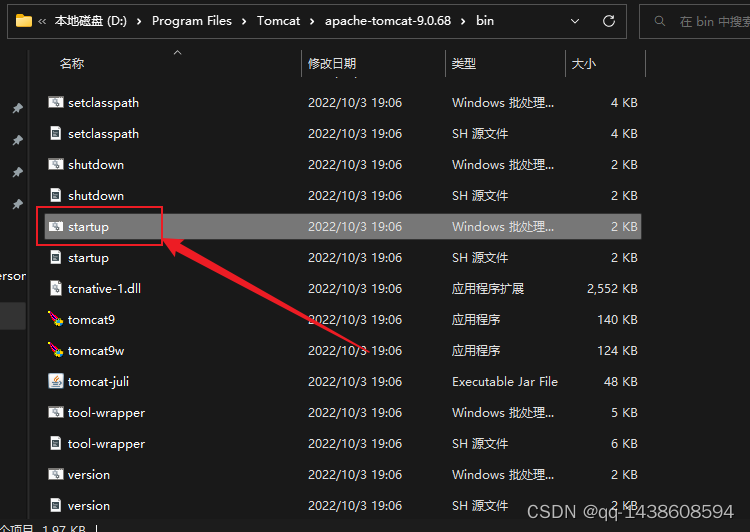Viewport: 750px width, 532px height.
Task: Select the version Windows batch file name
Action: 89,475
